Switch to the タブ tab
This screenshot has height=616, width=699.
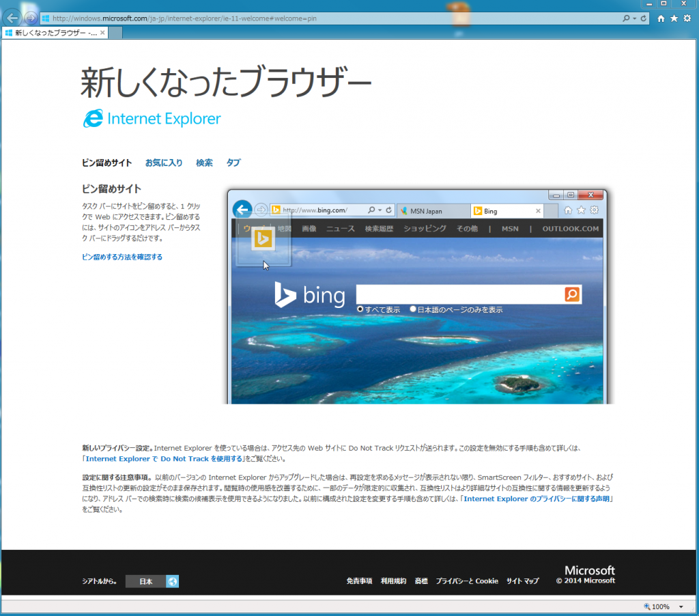coord(233,163)
